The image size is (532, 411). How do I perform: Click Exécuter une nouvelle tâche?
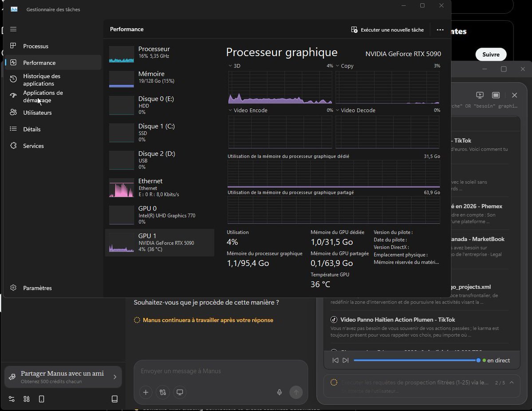(387, 30)
